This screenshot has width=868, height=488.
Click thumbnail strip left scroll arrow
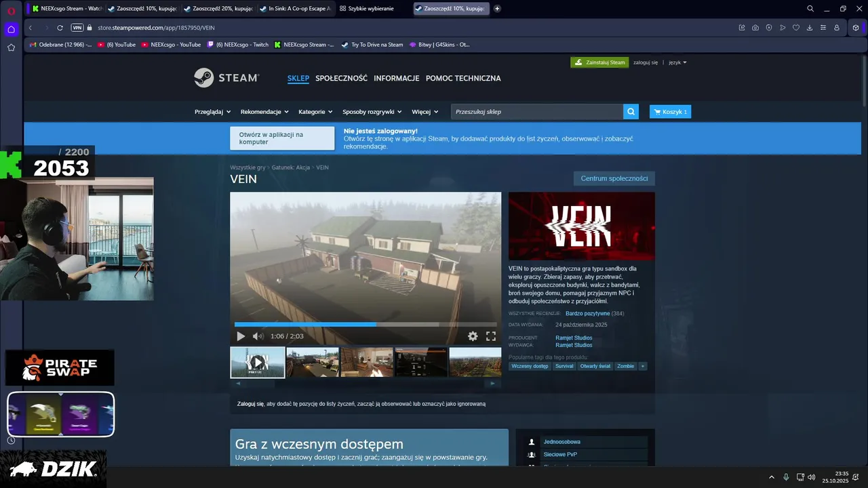click(x=238, y=383)
